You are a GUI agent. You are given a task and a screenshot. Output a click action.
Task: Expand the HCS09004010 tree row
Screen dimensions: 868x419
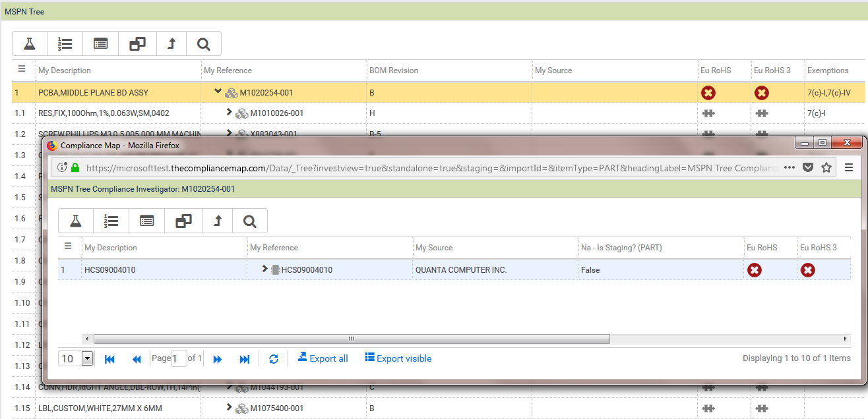point(264,269)
